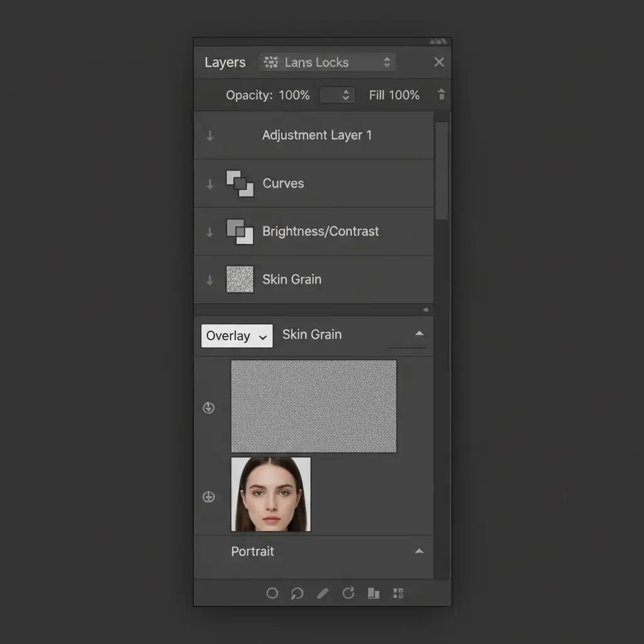The height and width of the screenshot is (644, 644).
Task: Click the Brightness/Contrast adjustment layer icon
Action: (x=240, y=231)
